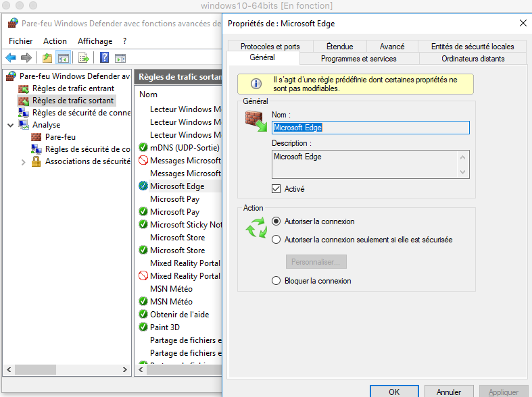The width and height of the screenshot is (532, 397).
Task: Select the Général tab
Action: click(262, 57)
